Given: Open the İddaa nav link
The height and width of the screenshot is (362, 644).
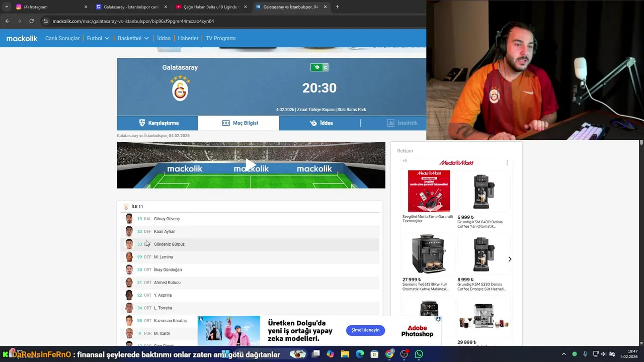Looking at the screenshot, I should 164,38.
